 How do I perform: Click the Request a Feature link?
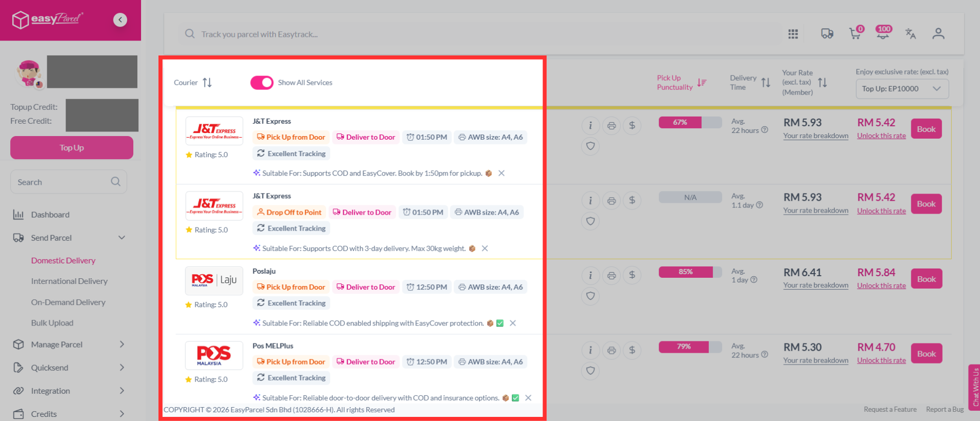click(890, 409)
